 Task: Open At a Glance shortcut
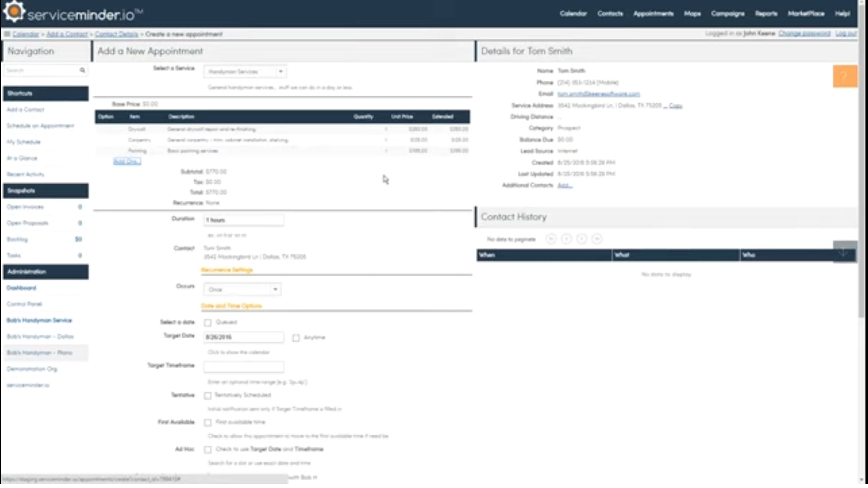click(22, 158)
